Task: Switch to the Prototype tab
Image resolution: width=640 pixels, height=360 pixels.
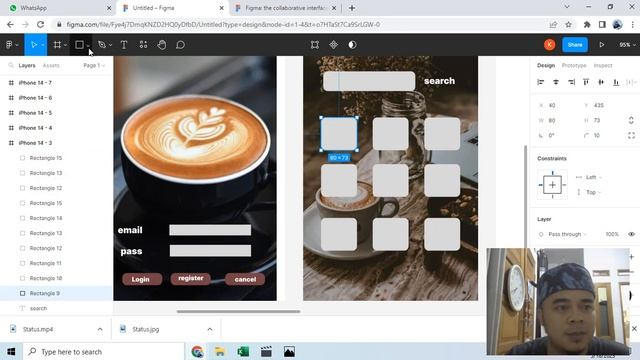Action: [574, 65]
